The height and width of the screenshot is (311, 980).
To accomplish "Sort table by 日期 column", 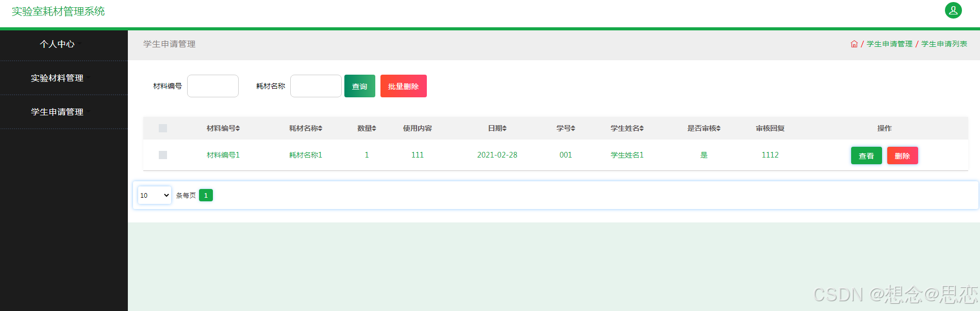I will (x=497, y=128).
